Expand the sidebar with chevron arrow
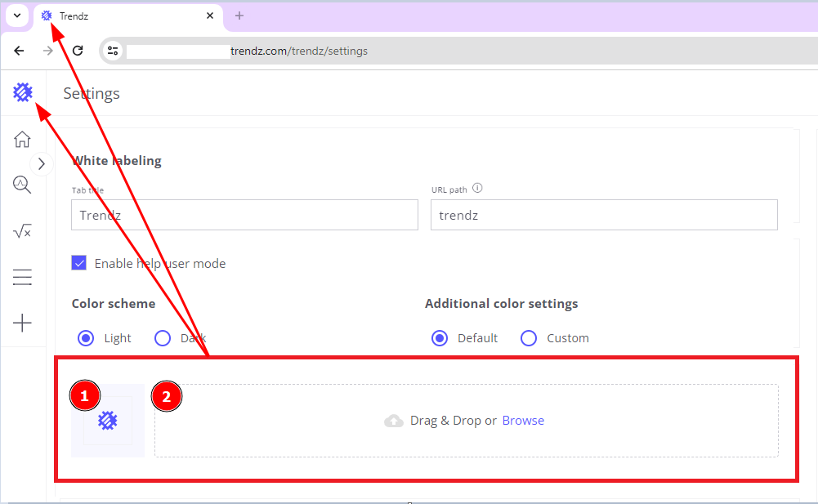Screen dimensions: 818x504 tap(42, 164)
